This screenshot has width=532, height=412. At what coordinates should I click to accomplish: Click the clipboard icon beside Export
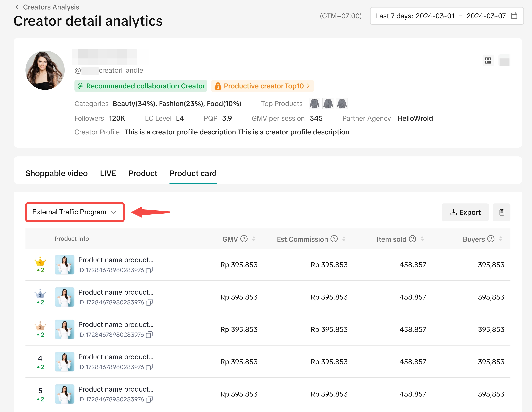tap(501, 212)
